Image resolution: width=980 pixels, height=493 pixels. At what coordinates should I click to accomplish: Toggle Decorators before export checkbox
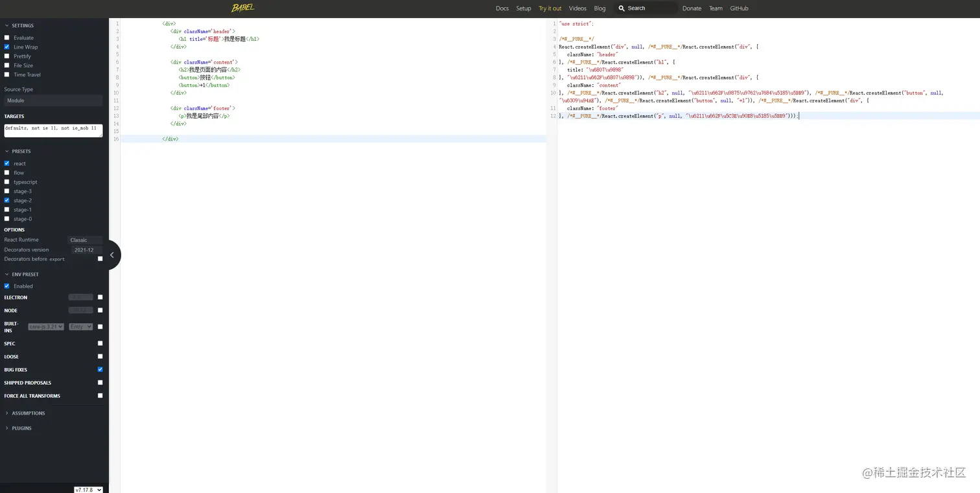point(100,258)
